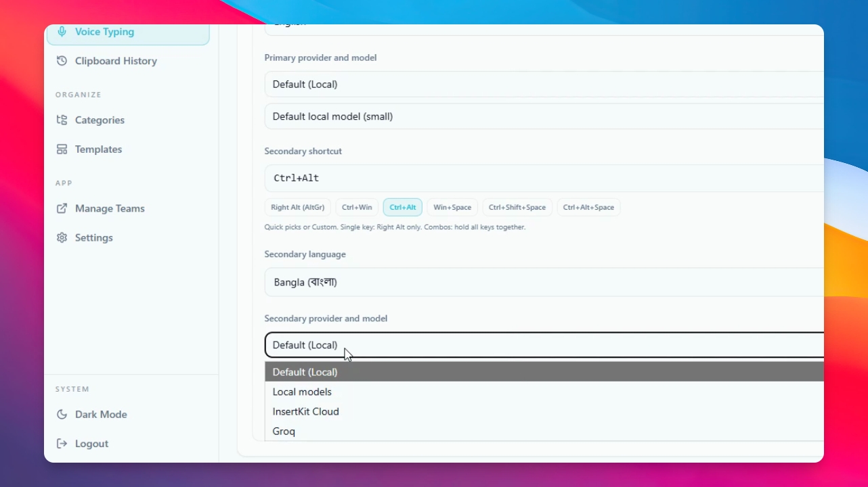The image size is (868, 487).
Task: Click the Logout arrow icon
Action: (x=62, y=444)
